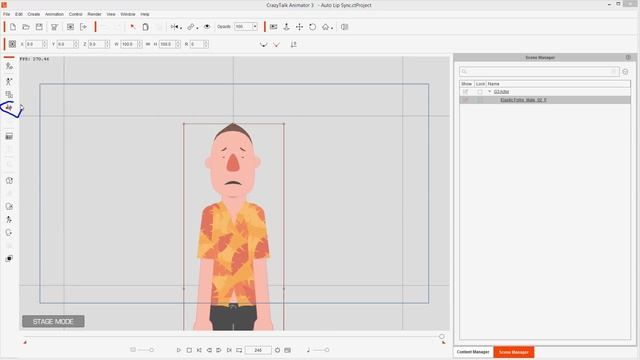
Task: Click the Y position stepper arrows
Action: tap(76, 44)
